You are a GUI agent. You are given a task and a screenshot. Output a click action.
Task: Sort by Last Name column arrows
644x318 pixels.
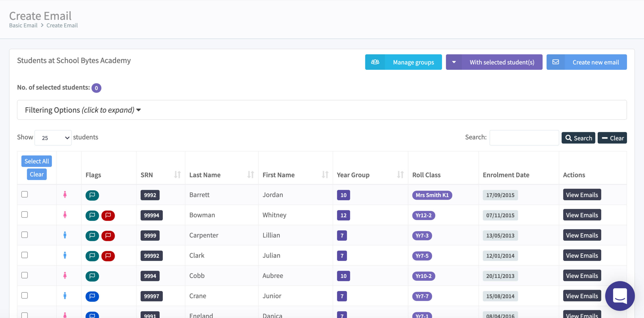coord(251,174)
